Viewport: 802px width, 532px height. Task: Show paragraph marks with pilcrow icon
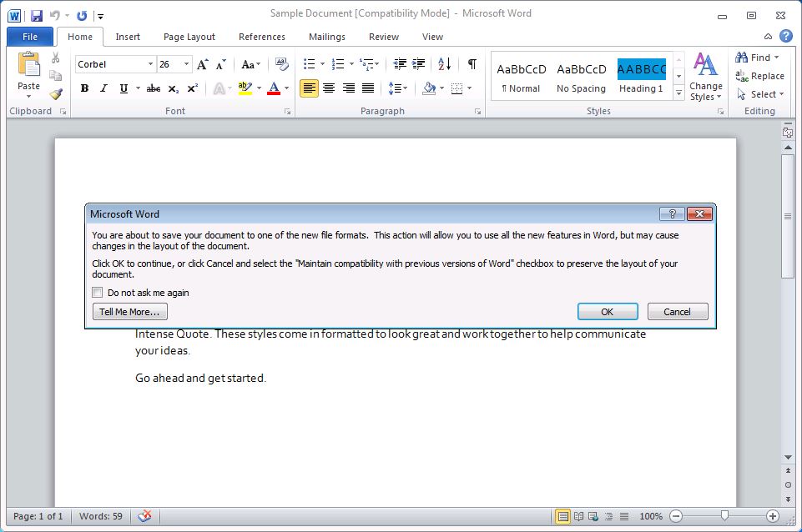(x=472, y=64)
